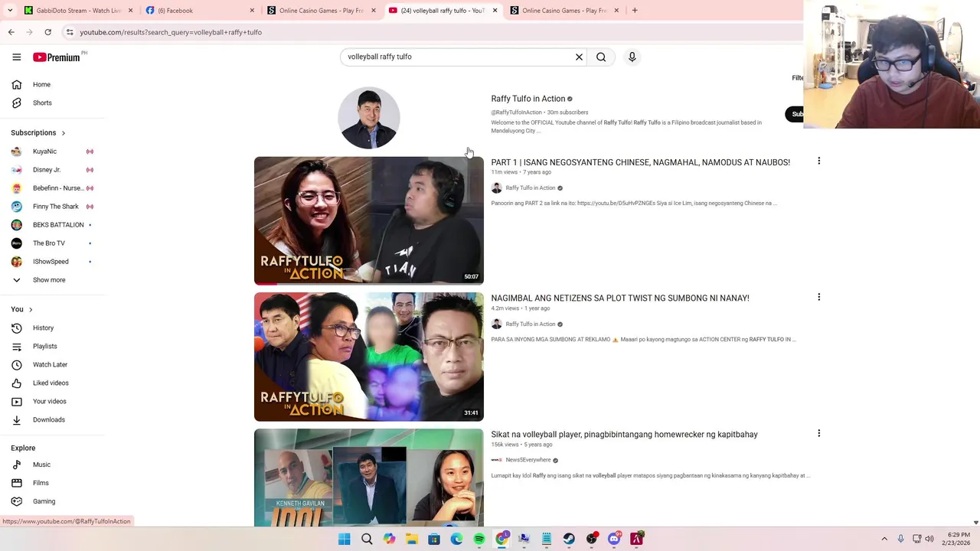Go back in the browser
Viewport: 980px width, 551px height.
pos(11,32)
